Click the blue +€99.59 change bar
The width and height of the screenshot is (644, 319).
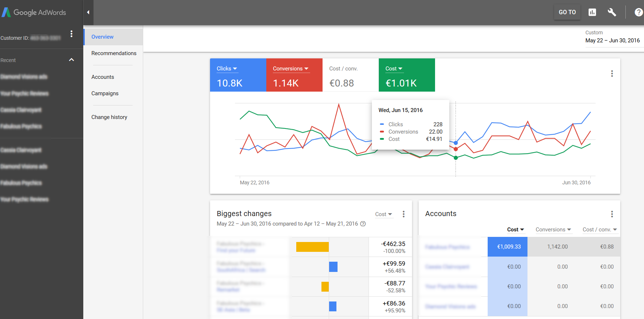(x=333, y=267)
